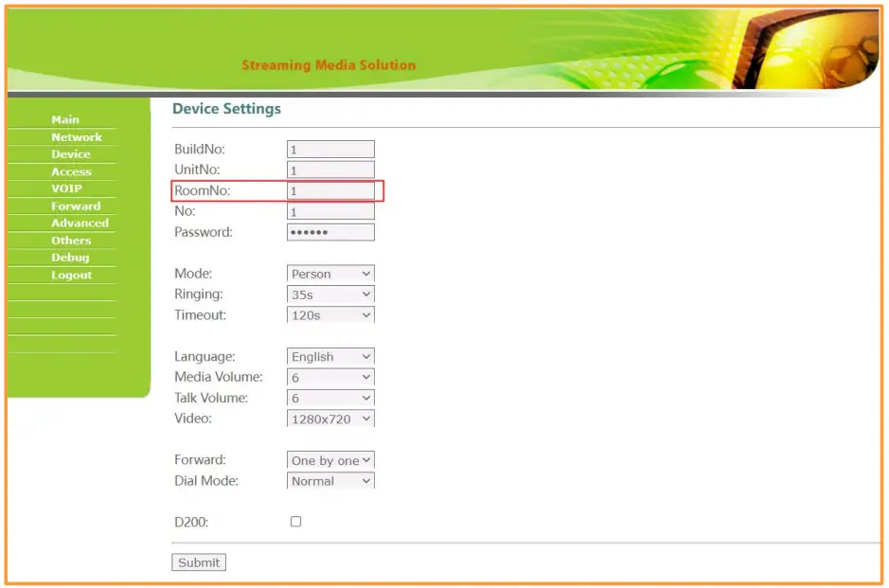
Task: Click inside the highlighted RoomNo field
Action: pyautogui.click(x=330, y=190)
